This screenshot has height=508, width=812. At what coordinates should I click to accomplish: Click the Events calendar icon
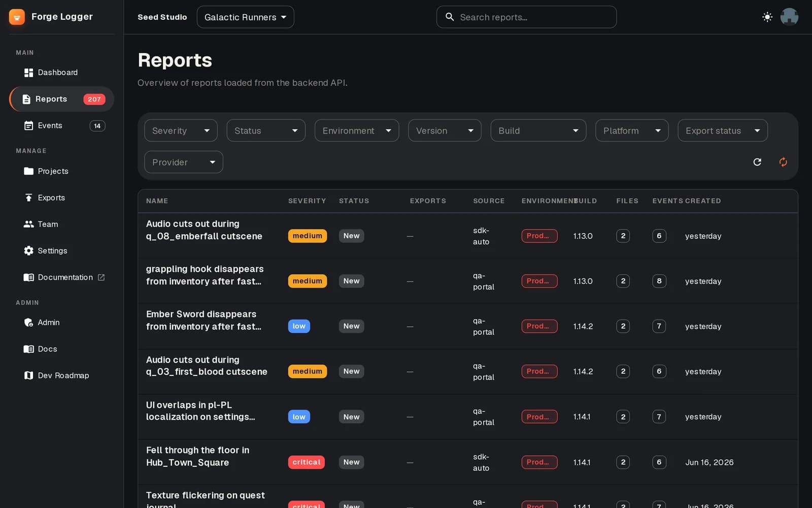click(28, 125)
